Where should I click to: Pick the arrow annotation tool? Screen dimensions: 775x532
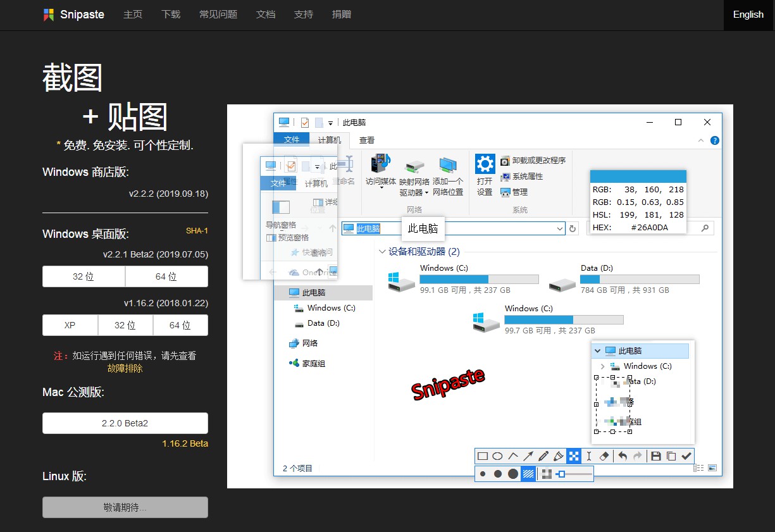point(528,456)
